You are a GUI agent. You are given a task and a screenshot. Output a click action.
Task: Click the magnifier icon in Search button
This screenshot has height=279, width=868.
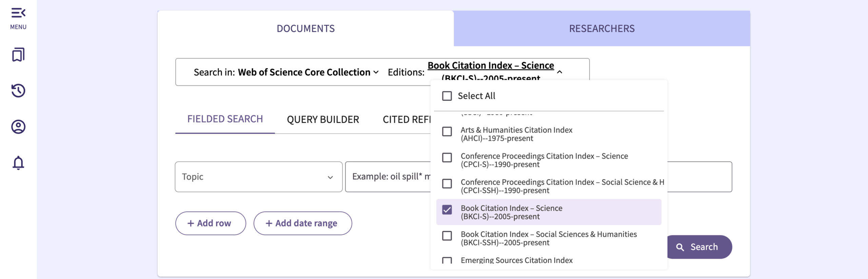pyautogui.click(x=680, y=247)
